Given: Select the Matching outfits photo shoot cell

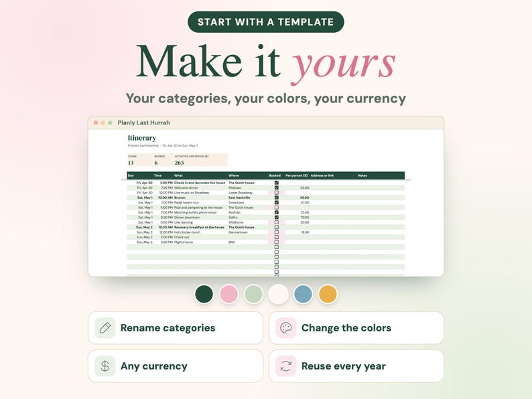Looking at the screenshot, I should pyautogui.click(x=196, y=212).
